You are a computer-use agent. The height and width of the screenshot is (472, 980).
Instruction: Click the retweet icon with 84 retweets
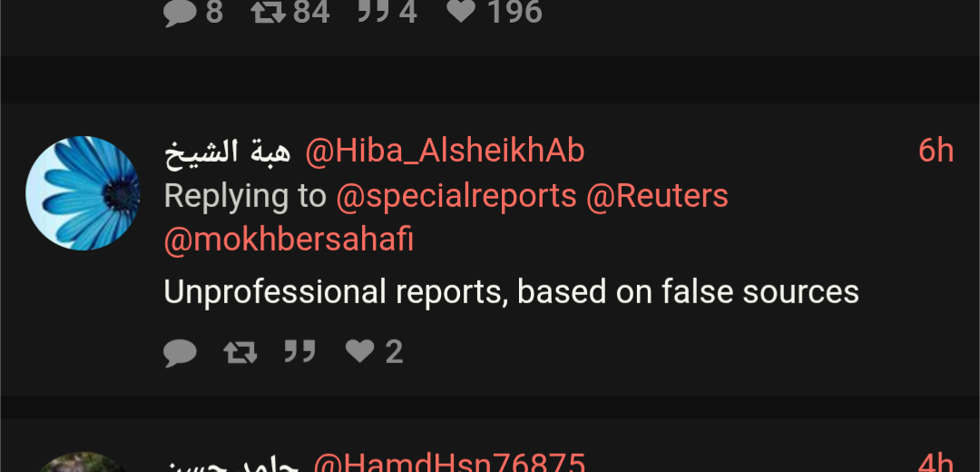(x=268, y=11)
